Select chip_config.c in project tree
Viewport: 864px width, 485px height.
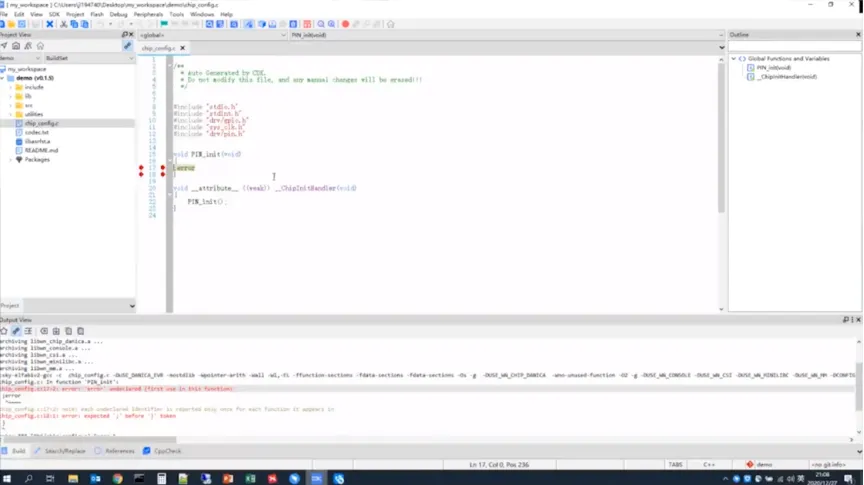click(41, 123)
